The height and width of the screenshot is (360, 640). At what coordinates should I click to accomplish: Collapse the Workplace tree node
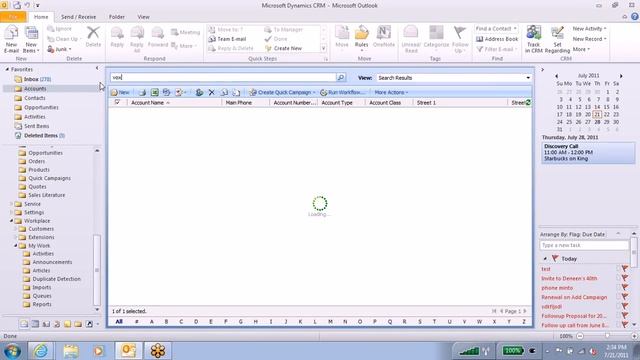coord(11,221)
